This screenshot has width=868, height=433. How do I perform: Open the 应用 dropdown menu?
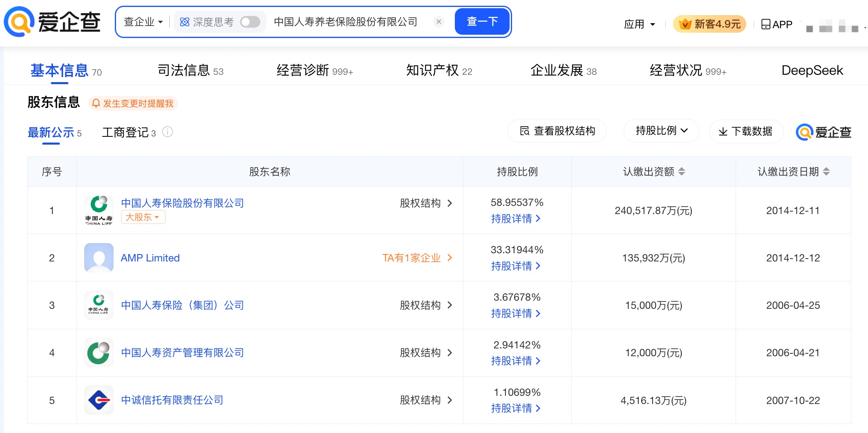coord(640,24)
